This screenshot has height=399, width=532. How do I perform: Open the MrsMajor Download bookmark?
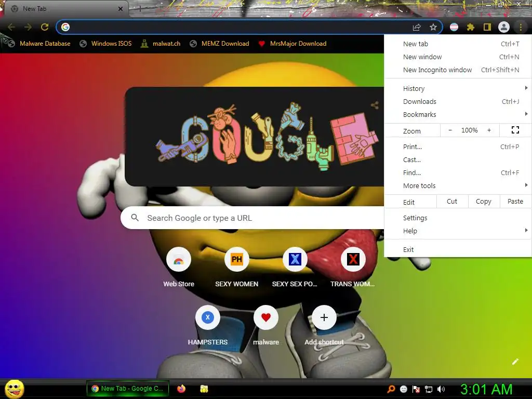pos(292,44)
